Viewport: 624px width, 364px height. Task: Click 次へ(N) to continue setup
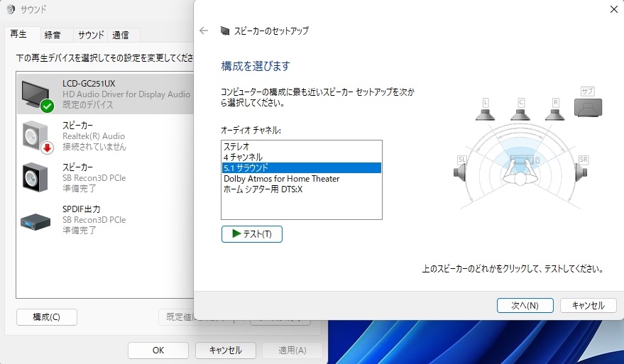click(525, 306)
